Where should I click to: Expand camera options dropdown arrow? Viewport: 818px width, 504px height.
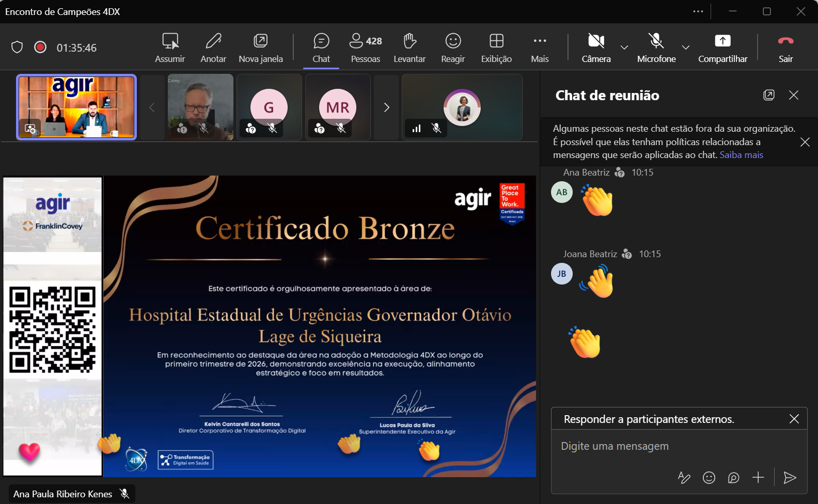tap(624, 48)
